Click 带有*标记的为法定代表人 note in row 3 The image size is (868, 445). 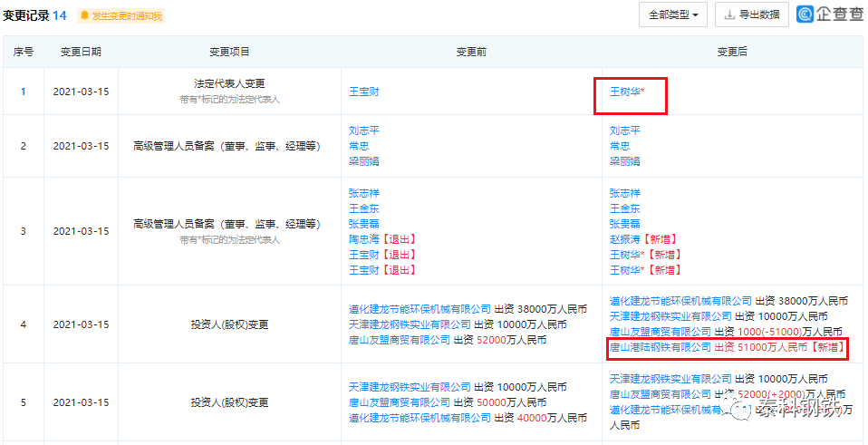click(x=229, y=240)
